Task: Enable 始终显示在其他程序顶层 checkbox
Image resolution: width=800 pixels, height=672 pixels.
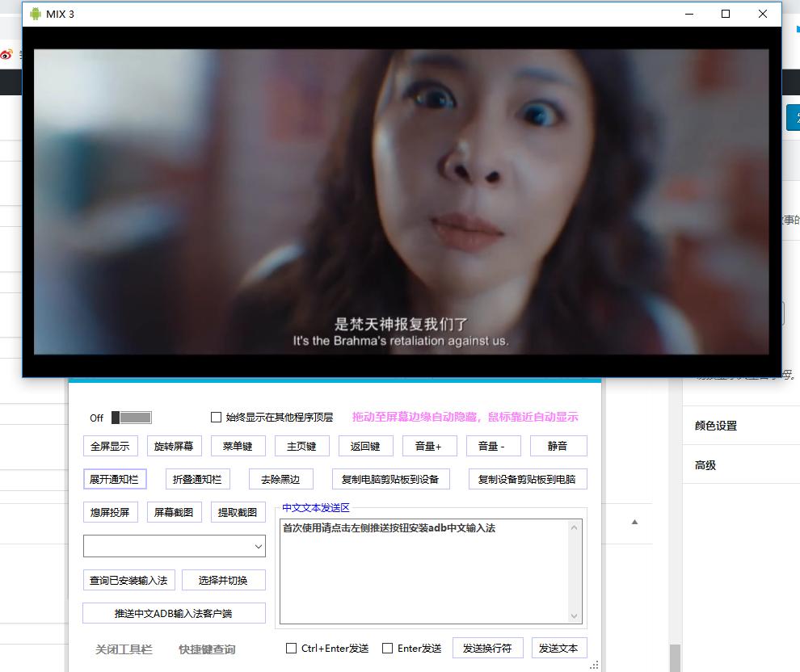Action: (216, 417)
